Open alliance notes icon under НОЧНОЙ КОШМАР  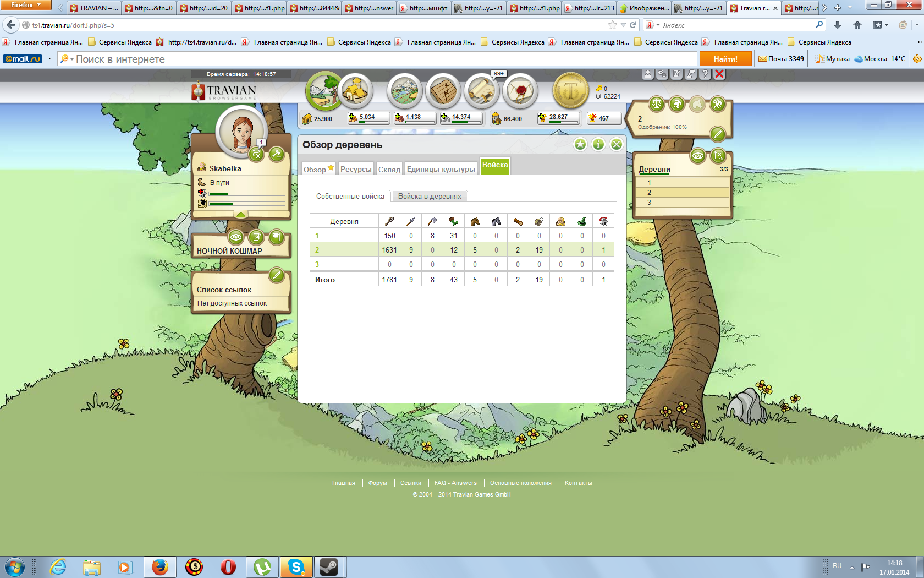pyautogui.click(x=256, y=237)
